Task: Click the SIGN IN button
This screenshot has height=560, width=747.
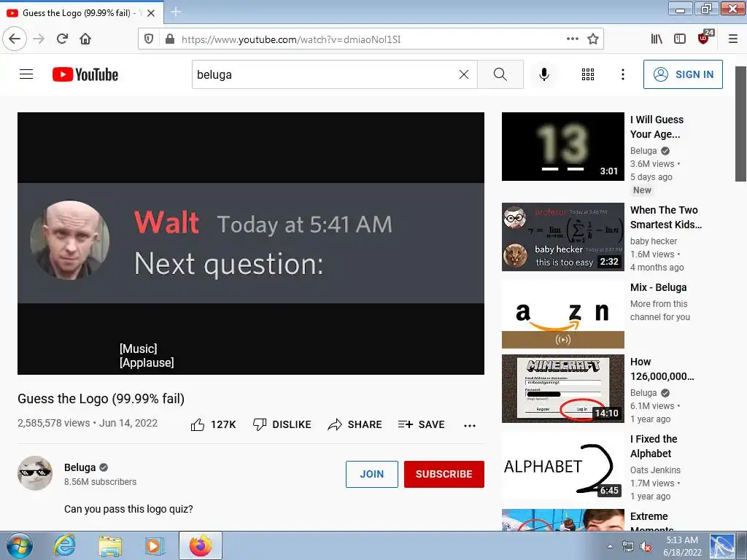Action: click(x=683, y=74)
